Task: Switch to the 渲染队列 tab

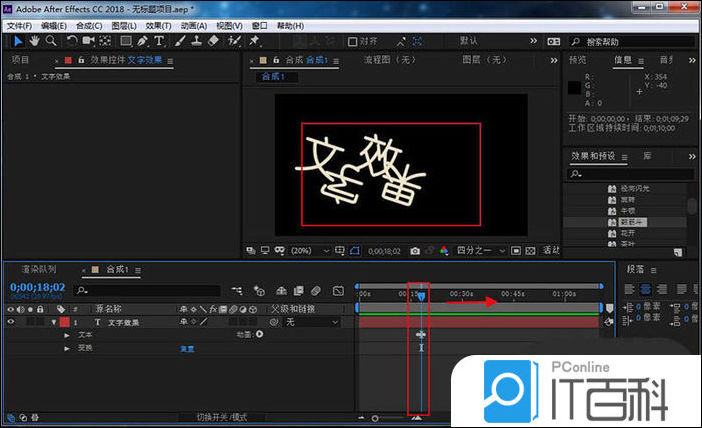Action: point(39,270)
